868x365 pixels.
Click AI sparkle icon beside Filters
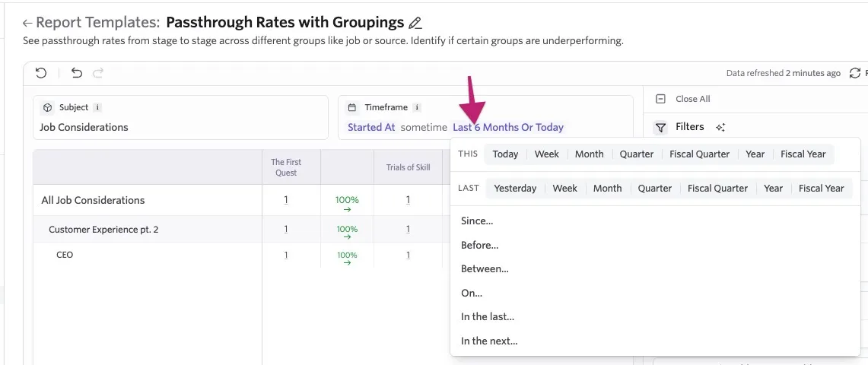tap(720, 128)
